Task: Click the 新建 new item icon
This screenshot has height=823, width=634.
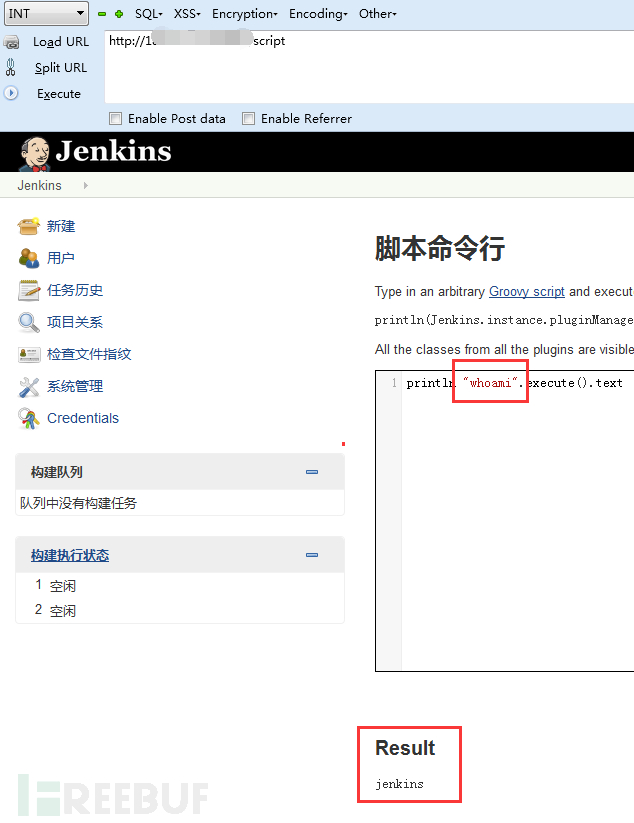Action: pos(28,226)
